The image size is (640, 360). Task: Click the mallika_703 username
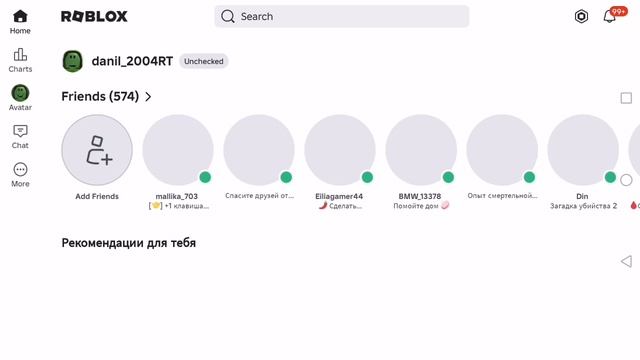177,196
